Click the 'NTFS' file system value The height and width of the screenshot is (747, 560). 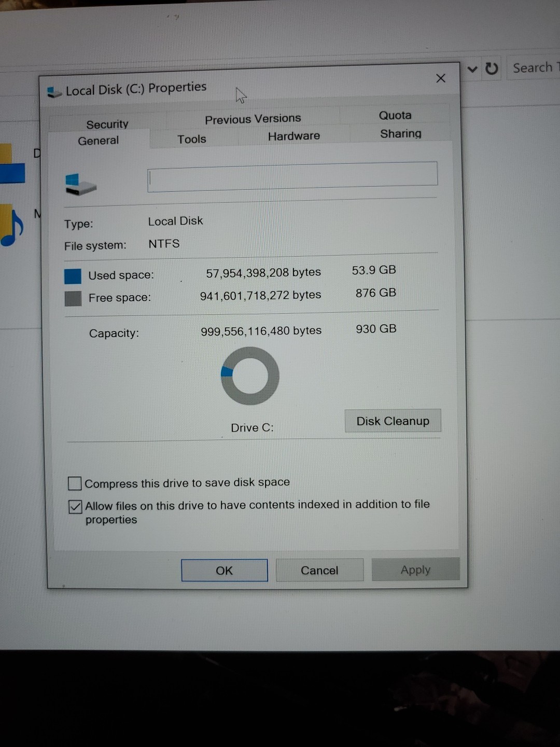coord(164,244)
